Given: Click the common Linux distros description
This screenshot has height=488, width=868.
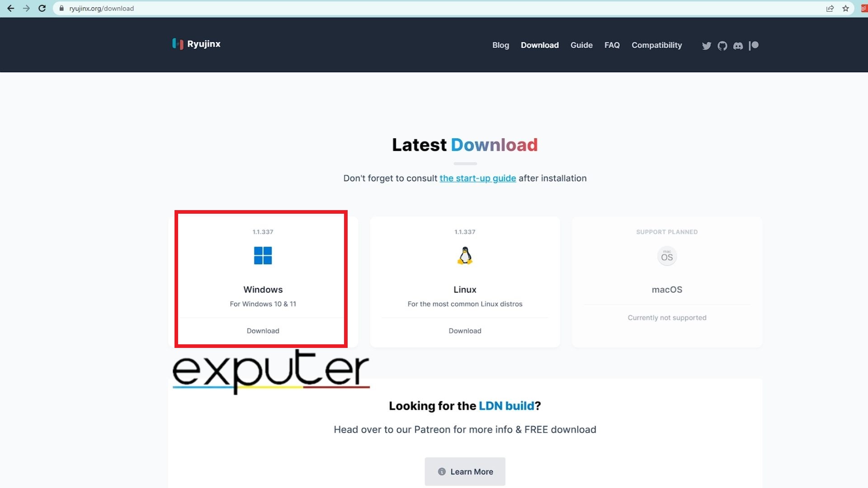Looking at the screenshot, I should click(x=465, y=304).
